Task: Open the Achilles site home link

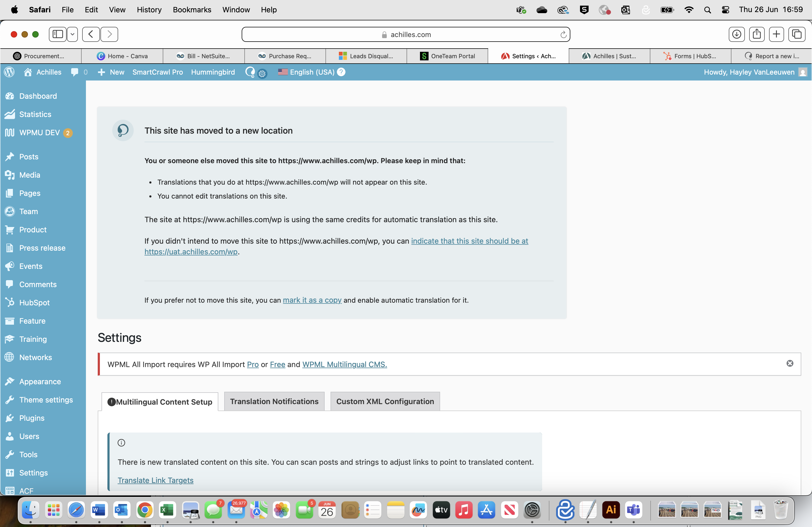Action: [x=43, y=72]
